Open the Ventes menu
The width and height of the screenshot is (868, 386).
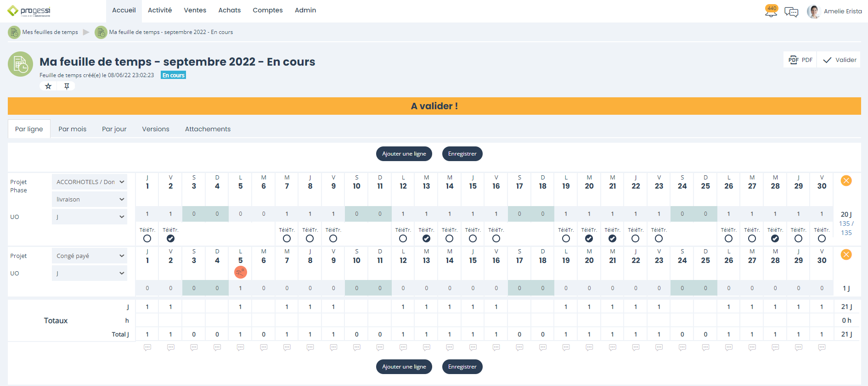point(195,10)
